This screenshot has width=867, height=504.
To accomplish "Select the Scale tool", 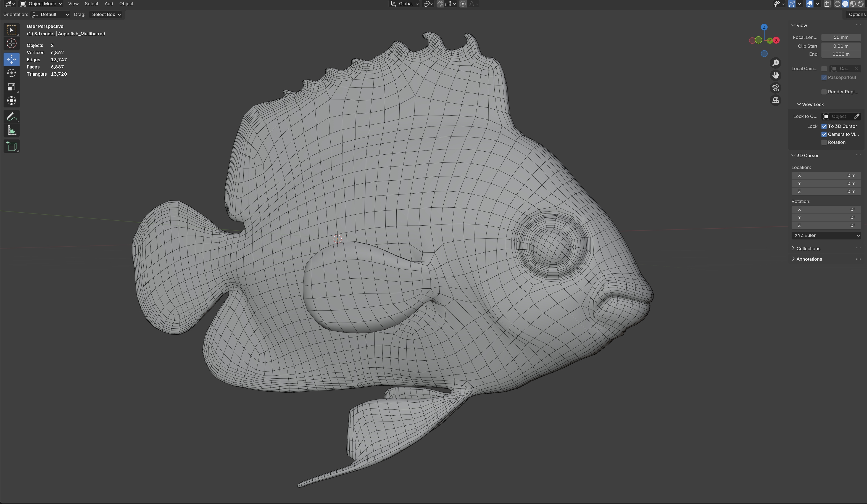I will [x=11, y=87].
